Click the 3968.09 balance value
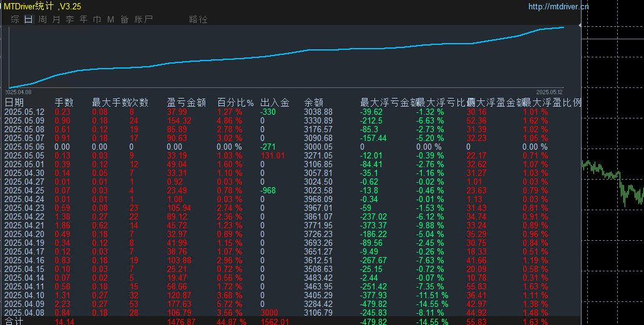The width and height of the screenshot is (644, 325). (x=318, y=199)
